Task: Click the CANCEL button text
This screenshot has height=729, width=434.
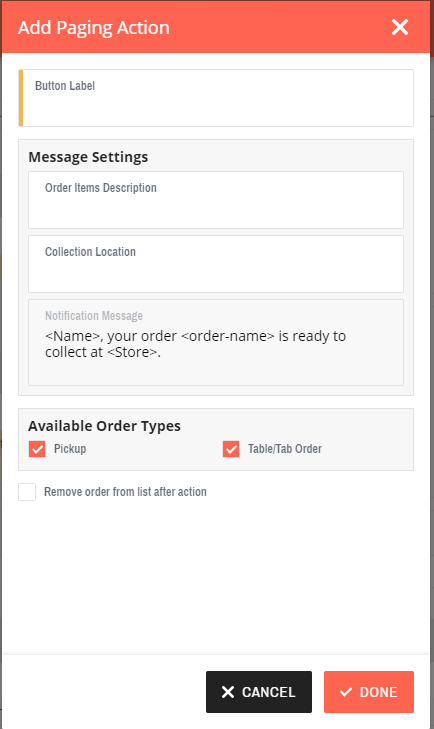Action: (268, 692)
